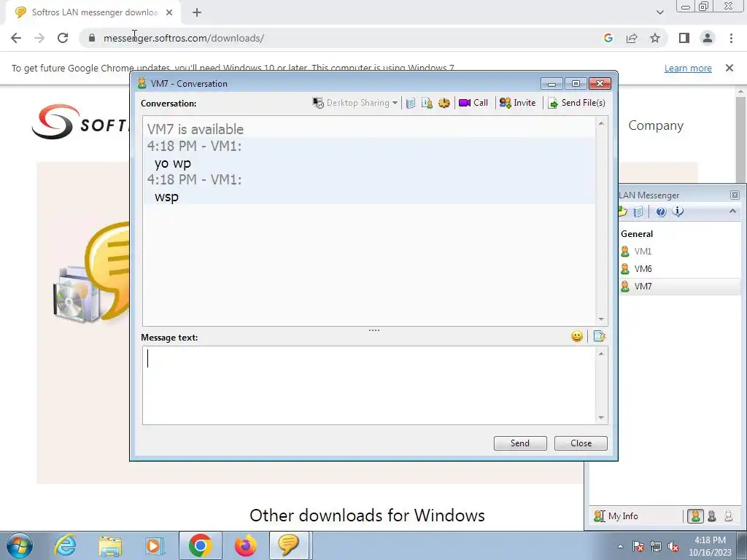Click the address bar URL
Image resolution: width=747 pixels, height=560 pixels.
point(183,38)
